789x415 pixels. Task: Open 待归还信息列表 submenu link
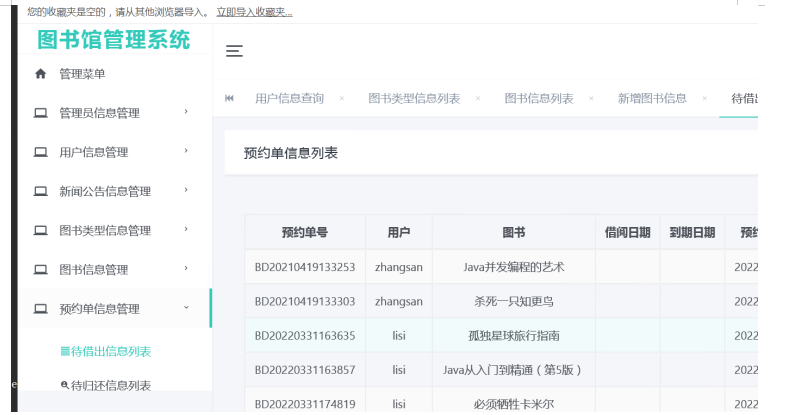111,385
